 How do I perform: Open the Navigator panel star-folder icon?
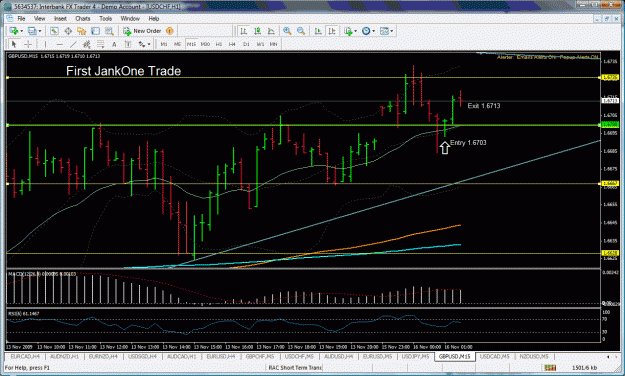point(82,31)
